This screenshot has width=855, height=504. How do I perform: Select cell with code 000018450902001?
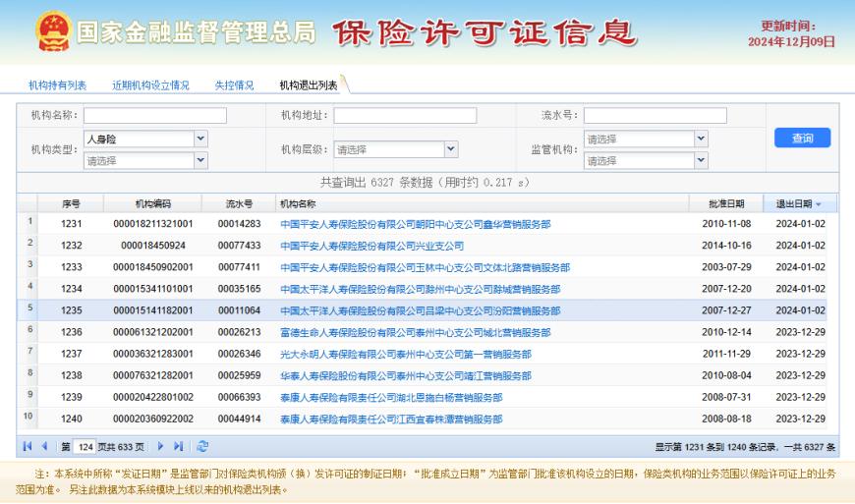click(153, 267)
